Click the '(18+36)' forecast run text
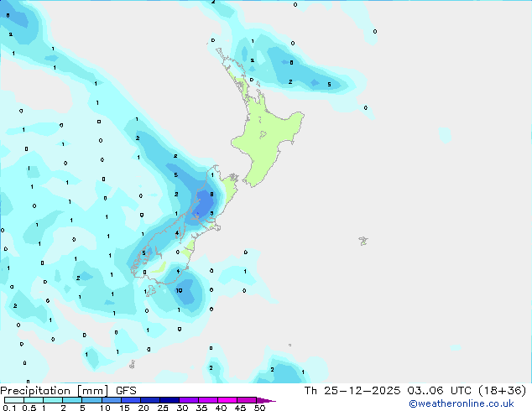 coord(502,391)
